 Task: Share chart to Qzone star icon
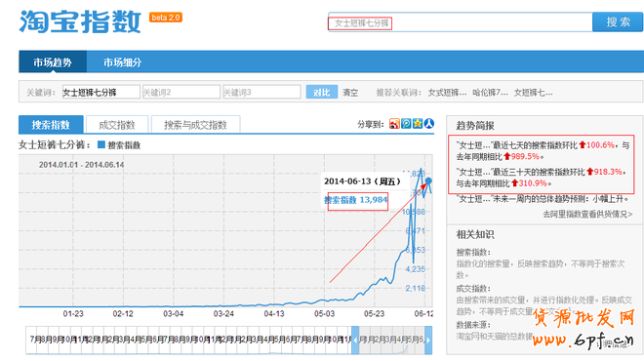point(418,124)
